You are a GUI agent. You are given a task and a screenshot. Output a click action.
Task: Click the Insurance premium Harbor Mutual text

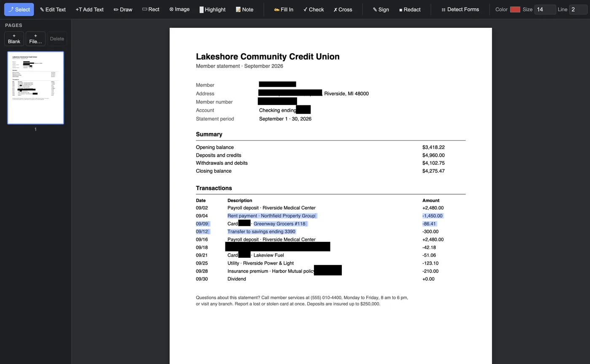click(271, 271)
